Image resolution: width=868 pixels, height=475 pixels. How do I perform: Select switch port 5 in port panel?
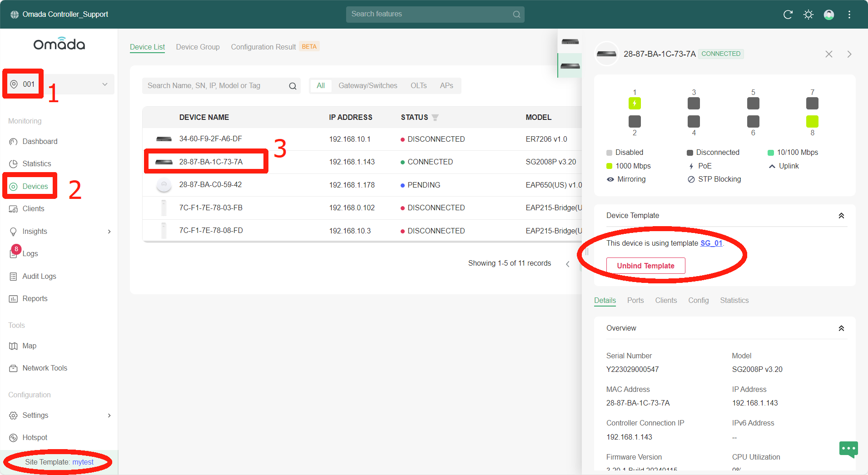pyautogui.click(x=753, y=104)
